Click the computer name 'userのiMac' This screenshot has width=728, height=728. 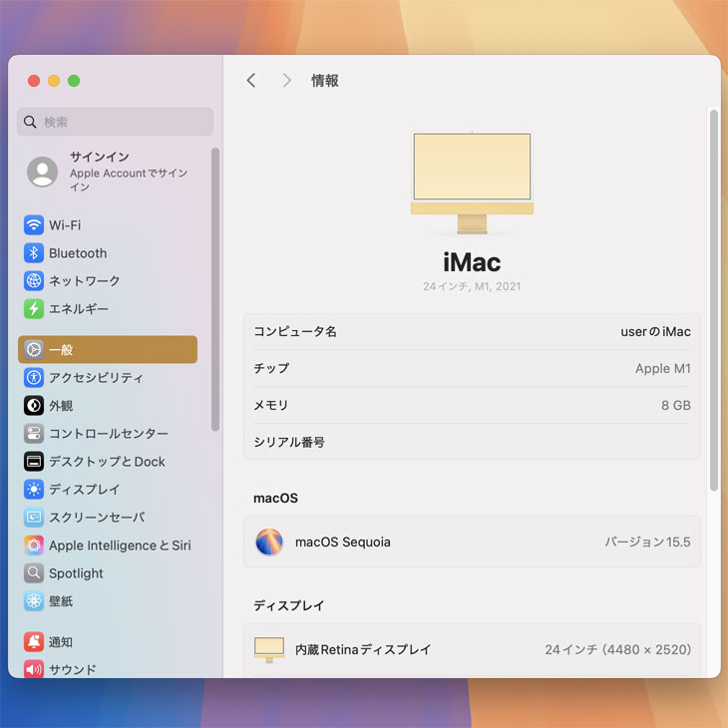(x=655, y=331)
